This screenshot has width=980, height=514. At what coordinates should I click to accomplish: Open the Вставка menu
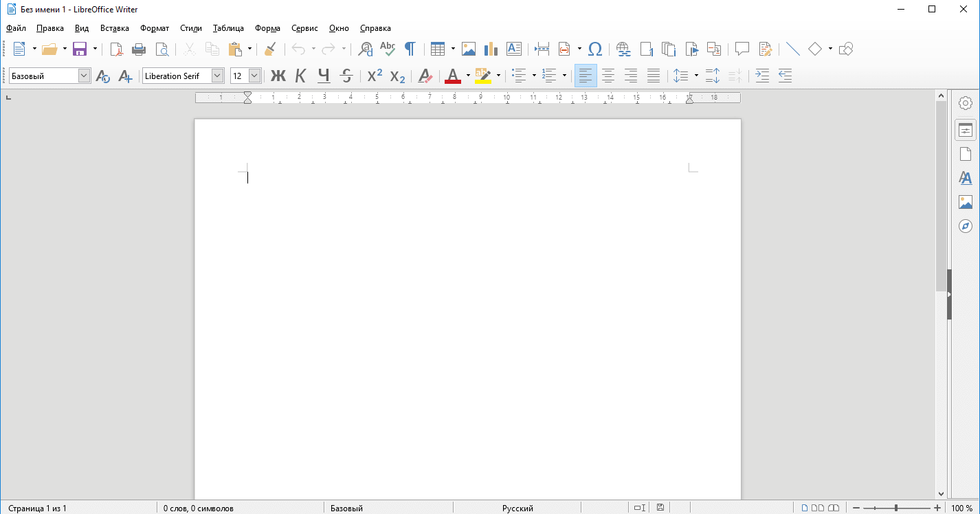pyautogui.click(x=114, y=28)
